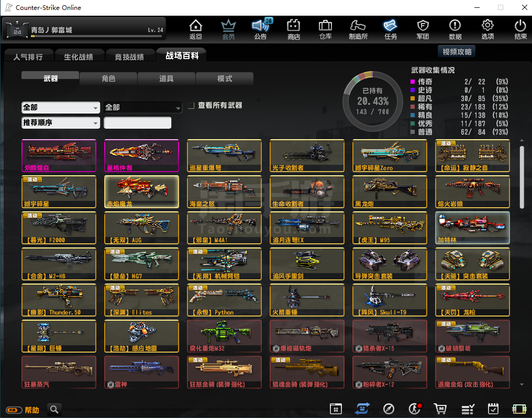Click the player rank badge showing 24
Viewport: 532px width, 418px height.
pyautogui.click(x=17, y=29)
